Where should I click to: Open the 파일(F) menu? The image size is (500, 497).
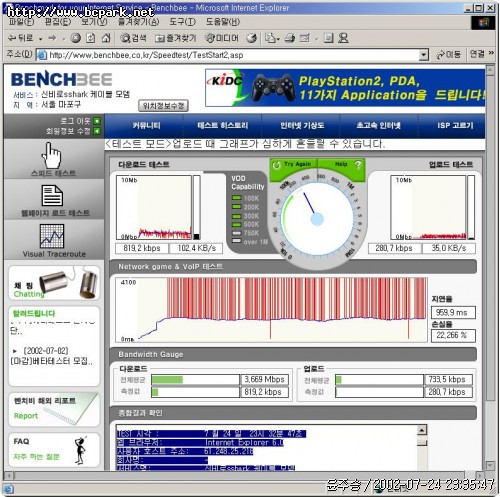click(x=21, y=22)
